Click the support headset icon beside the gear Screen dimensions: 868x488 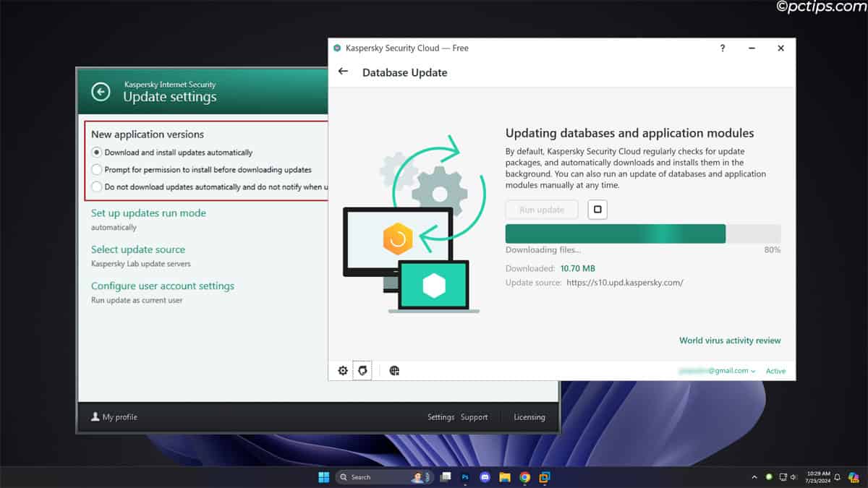pos(362,371)
